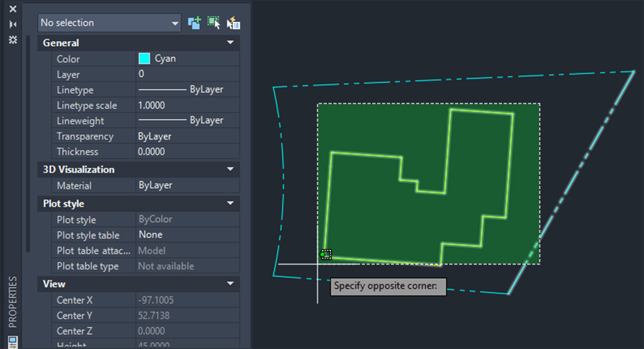Edit the Linetype scale value
This screenshot has height=349, width=644.
pos(188,105)
